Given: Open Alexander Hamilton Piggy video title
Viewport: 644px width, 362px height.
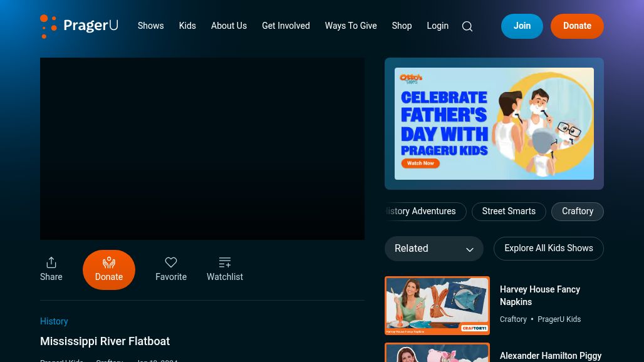Looking at the screenshot, I should 551,356.
